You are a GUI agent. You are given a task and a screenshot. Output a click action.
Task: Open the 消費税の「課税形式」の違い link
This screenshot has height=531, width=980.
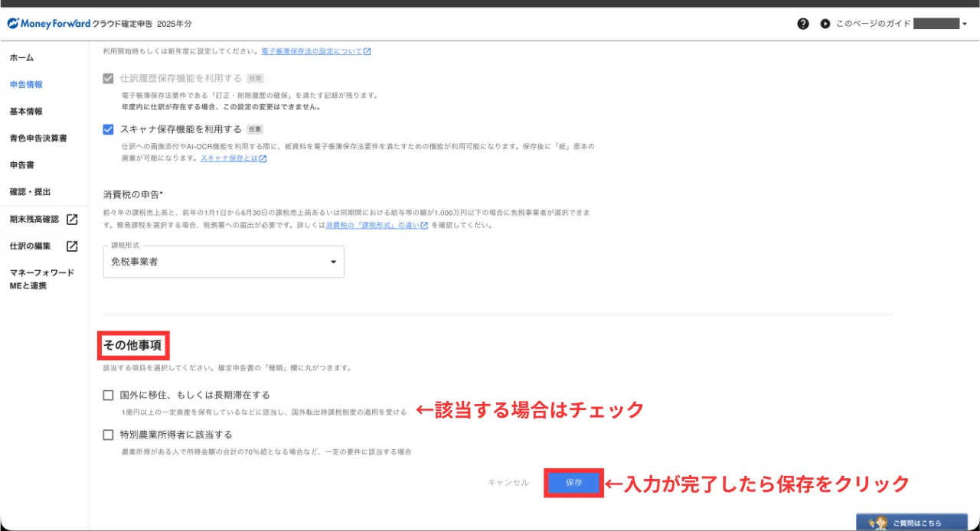pyautogui.click(x=372, y=226)
